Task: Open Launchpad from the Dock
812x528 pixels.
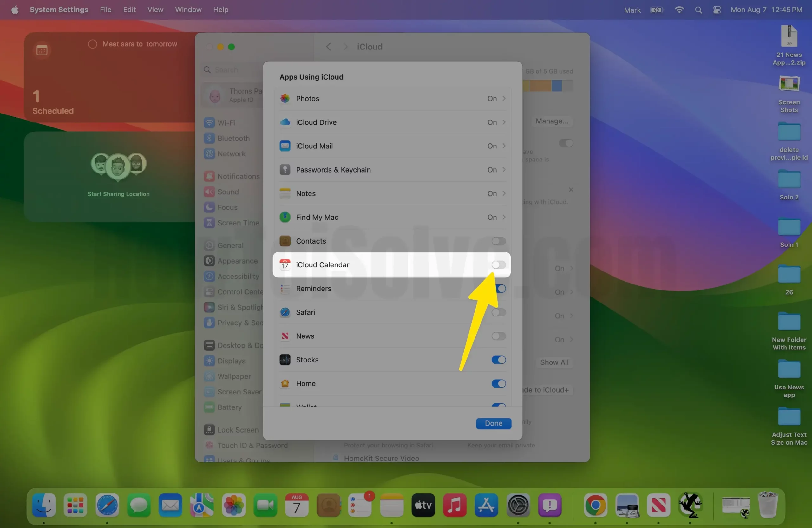Action: pos(75,505)
